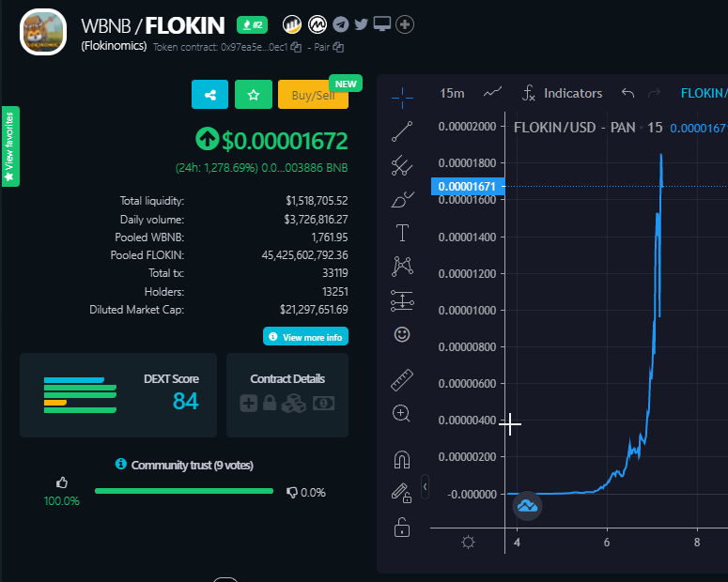Screen dimensions: 728x582
Task: Click the $0.00001672 price value
Action: [285, 141]
